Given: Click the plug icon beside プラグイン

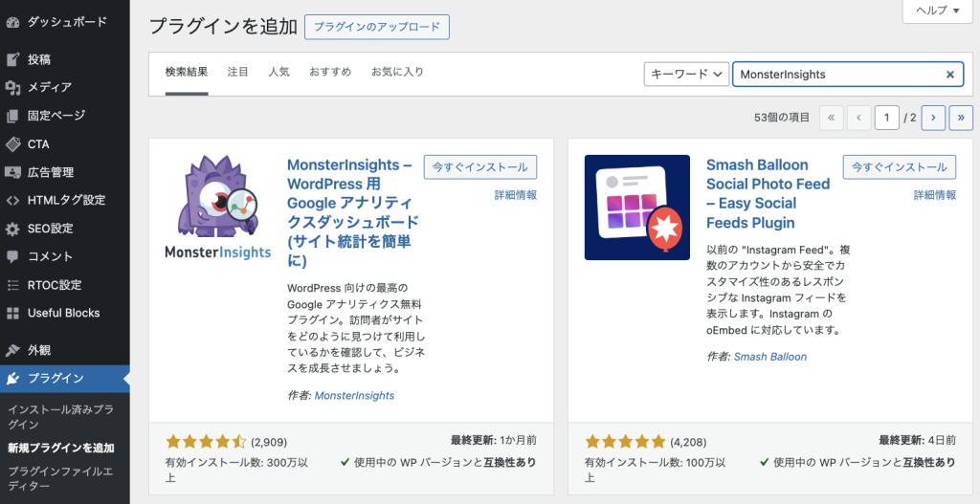Looking at the screenshot, I should click(12, 379).
